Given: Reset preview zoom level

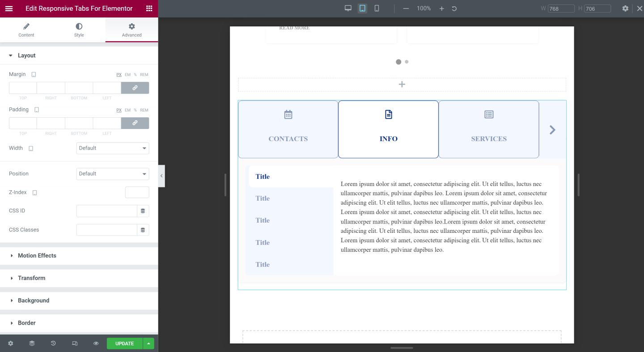Looking at the screenshot, I should 454,9.
